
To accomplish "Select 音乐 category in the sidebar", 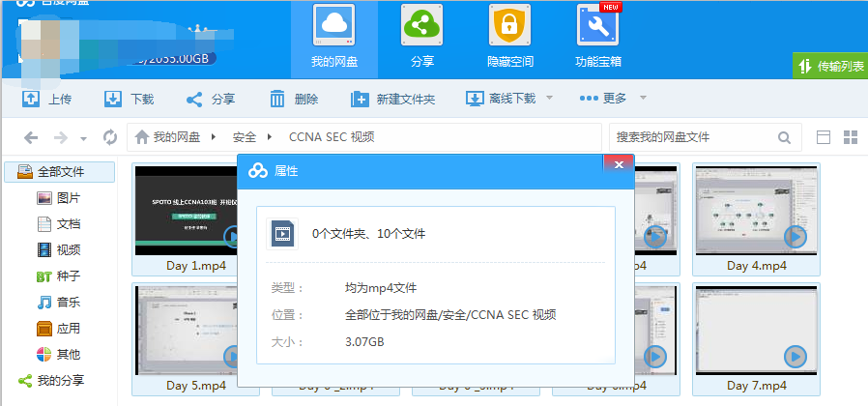I will pos(59,302).
